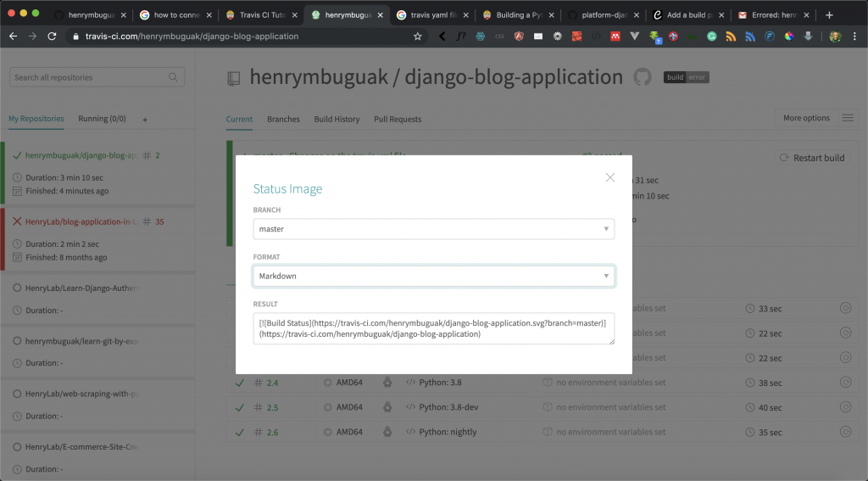
Task: Click the Python: nightly row text
Action: (448, 432)
